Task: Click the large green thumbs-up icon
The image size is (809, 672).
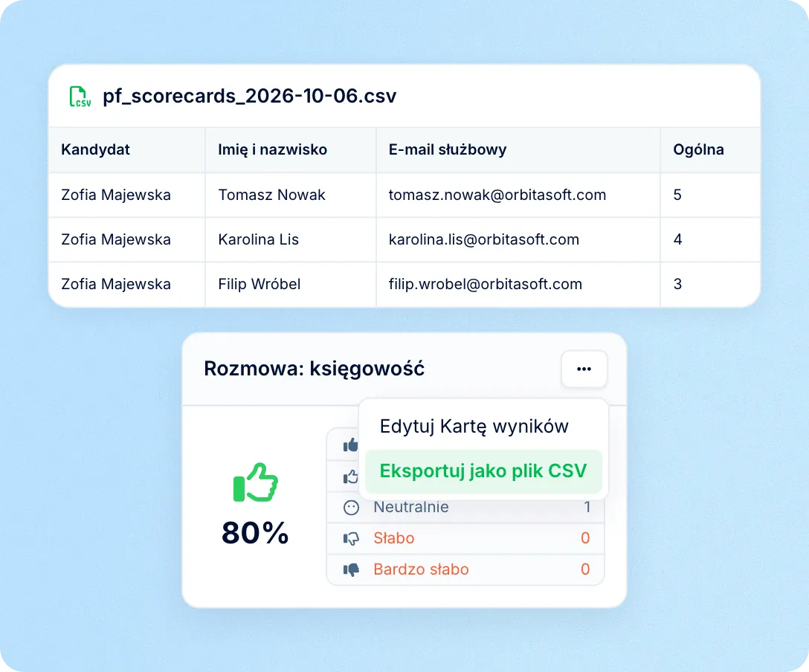Action: (x=255, y=482)
